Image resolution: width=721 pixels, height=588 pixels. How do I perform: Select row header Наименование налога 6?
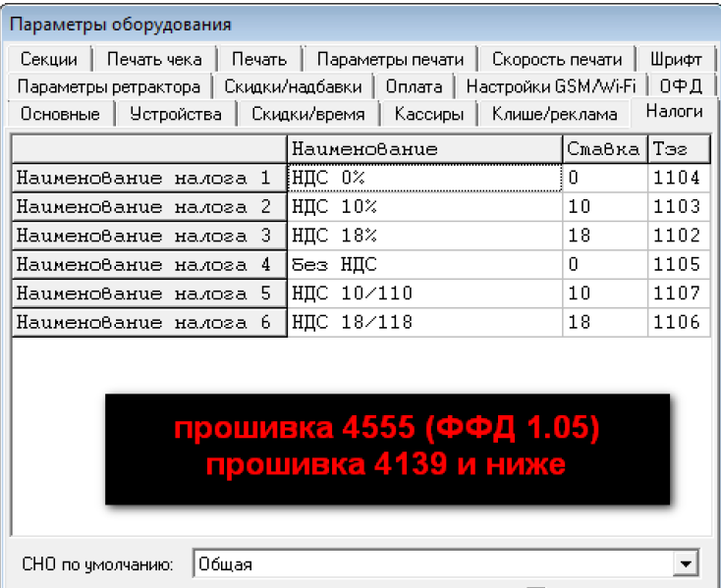point(149,322)
